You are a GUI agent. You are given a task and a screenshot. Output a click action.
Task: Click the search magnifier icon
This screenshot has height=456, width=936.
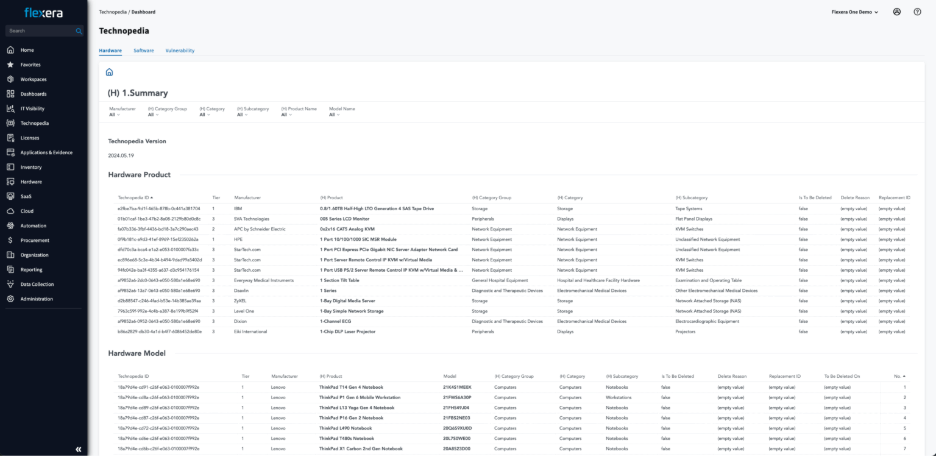coord(79,30)
